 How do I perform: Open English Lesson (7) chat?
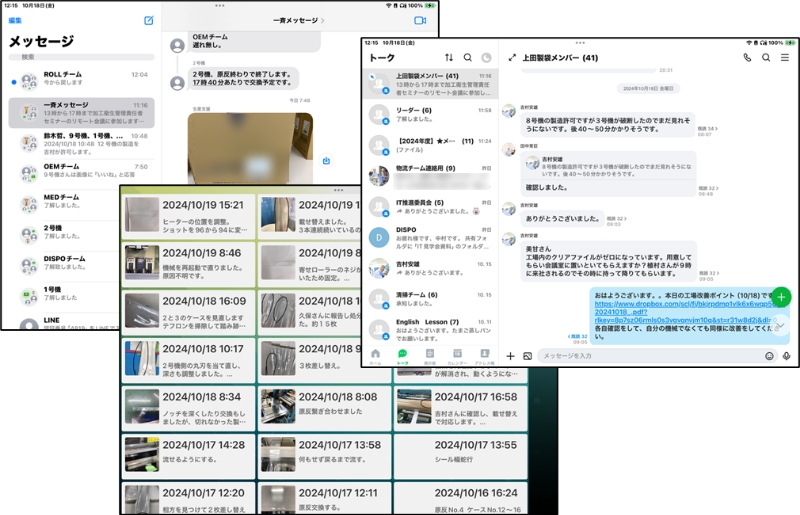click(x=430, y=330)
